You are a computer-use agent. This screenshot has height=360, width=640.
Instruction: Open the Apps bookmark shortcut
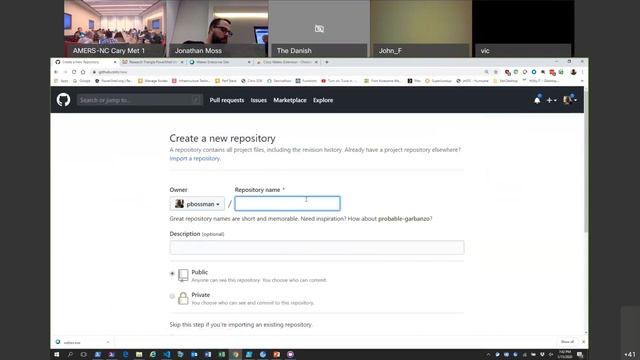point(61,81)
